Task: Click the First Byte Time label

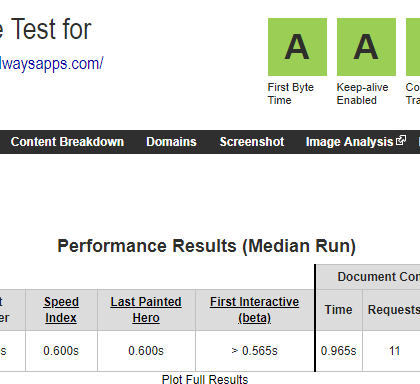Action: tap(291, 94)
